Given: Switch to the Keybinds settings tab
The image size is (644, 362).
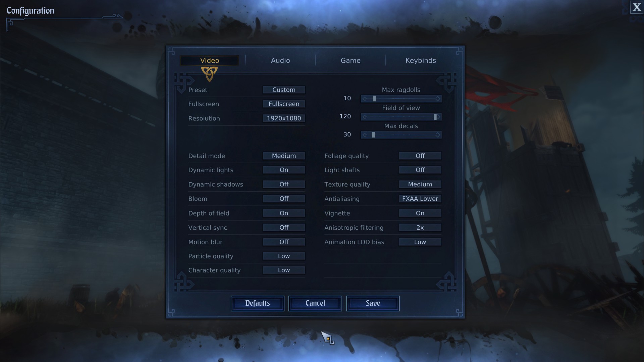Looking at the screenshot, I should pyautogui.click(x=421, y=61).
